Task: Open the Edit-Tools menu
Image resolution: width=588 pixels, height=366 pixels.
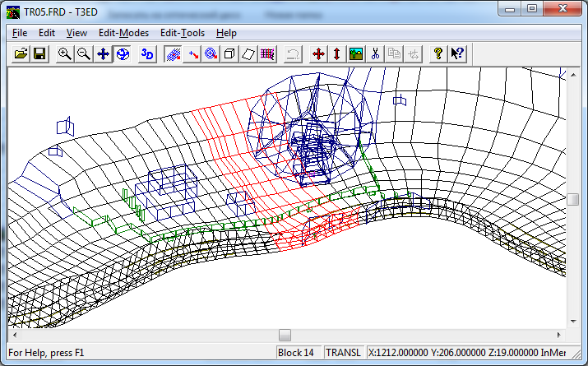Action: 181,33
